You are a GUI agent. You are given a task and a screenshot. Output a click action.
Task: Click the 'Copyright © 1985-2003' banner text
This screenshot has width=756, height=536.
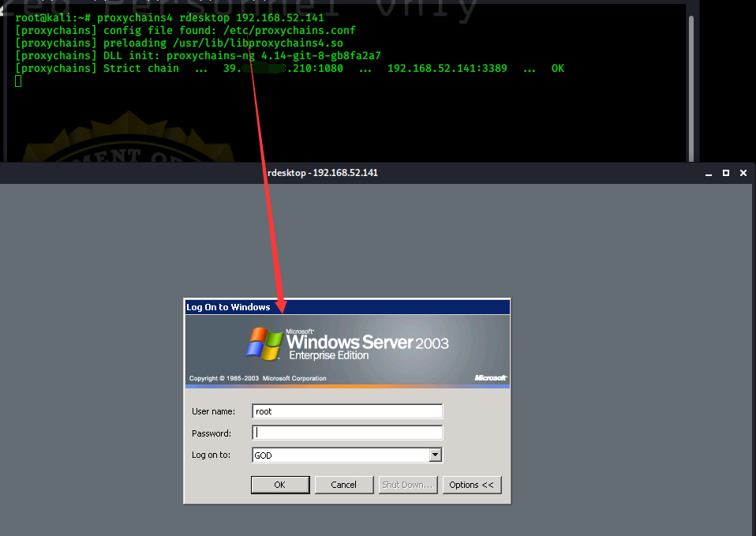(x=257, y=378)
